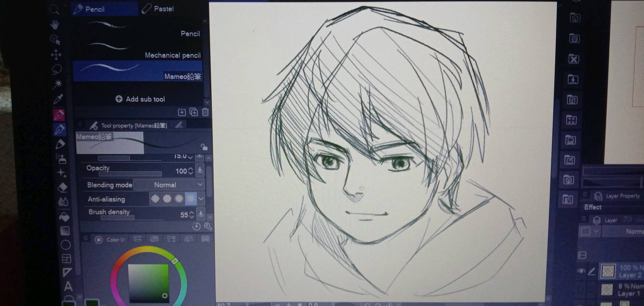Viewport: 644px width, 306px height.
Task: Select anti-aliasing Strong highlighted option
Action: [191, 199]
